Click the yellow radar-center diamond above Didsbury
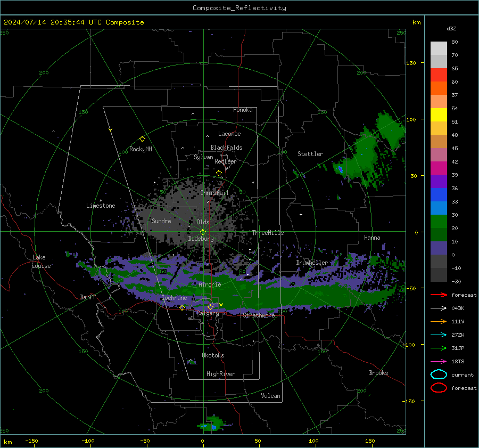Image resolution: width=479 pixels, height=448 pixels. pyautogui.click(x=203, y=232)
